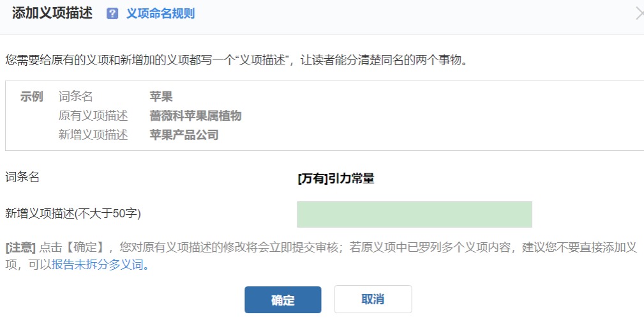Click the 添加义项描述 dialog title
Image resolution: width=644 pixels, height=326 pixels.
[52, 13]
